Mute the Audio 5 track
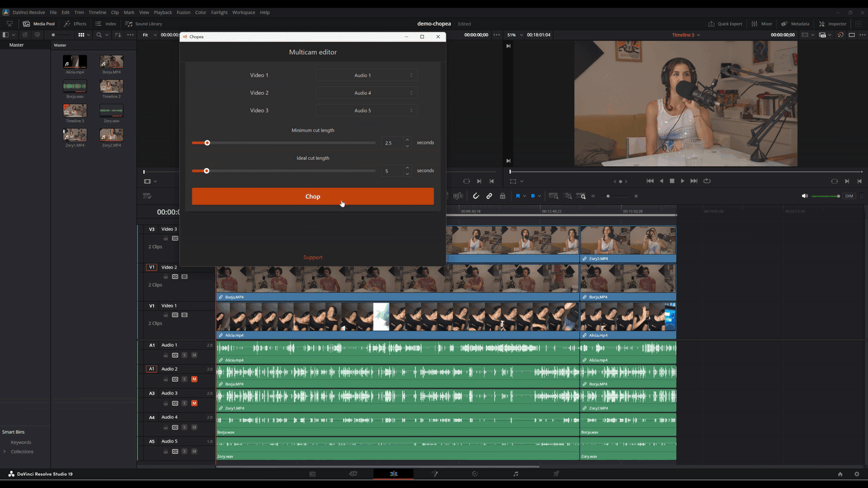Viewport: 868px width, 488px height. [194, 451]
